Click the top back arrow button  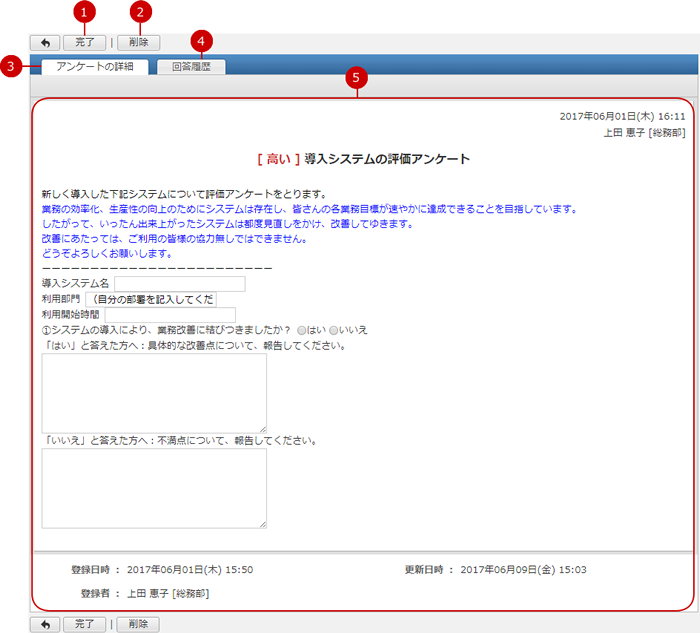(45, 43)
